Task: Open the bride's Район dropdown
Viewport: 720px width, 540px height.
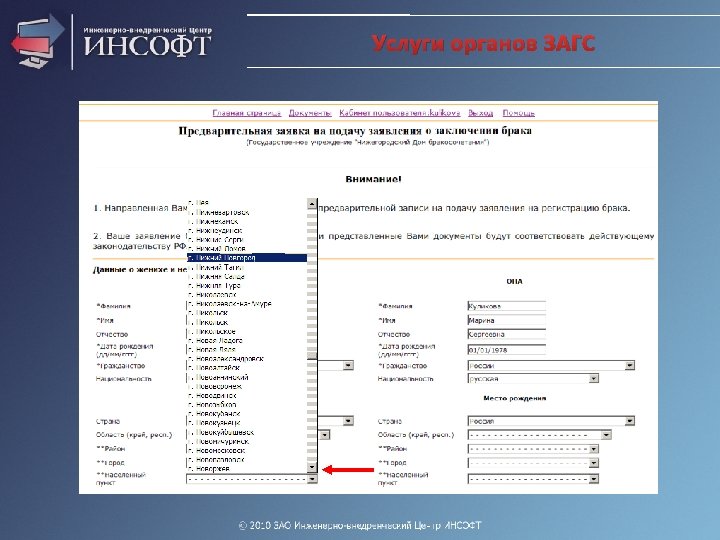Action: [x=533, y=449]
